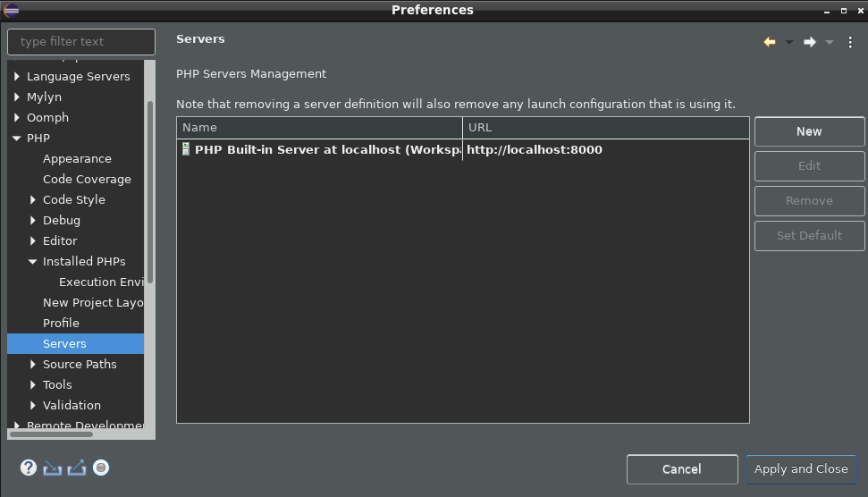The height and width of the screenshot is (497, 868).
Task: Expand the Source Paths node
Action: [33, 364]
